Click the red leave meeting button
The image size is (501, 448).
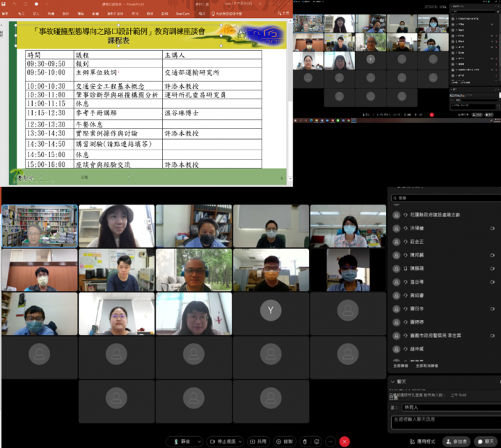[x=344, y=441]
